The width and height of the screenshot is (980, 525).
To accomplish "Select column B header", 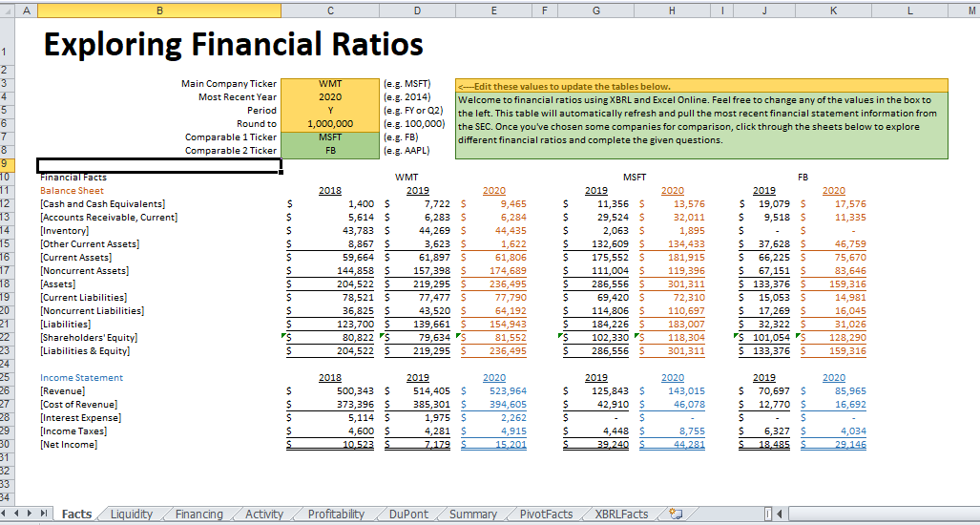I will (158, 10).
